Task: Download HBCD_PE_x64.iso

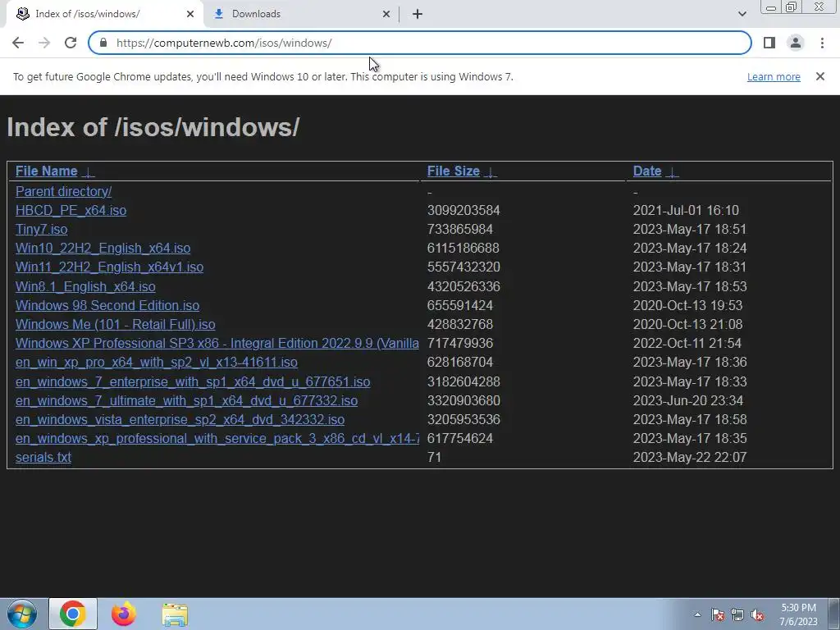Action: [x=71, y=210]
